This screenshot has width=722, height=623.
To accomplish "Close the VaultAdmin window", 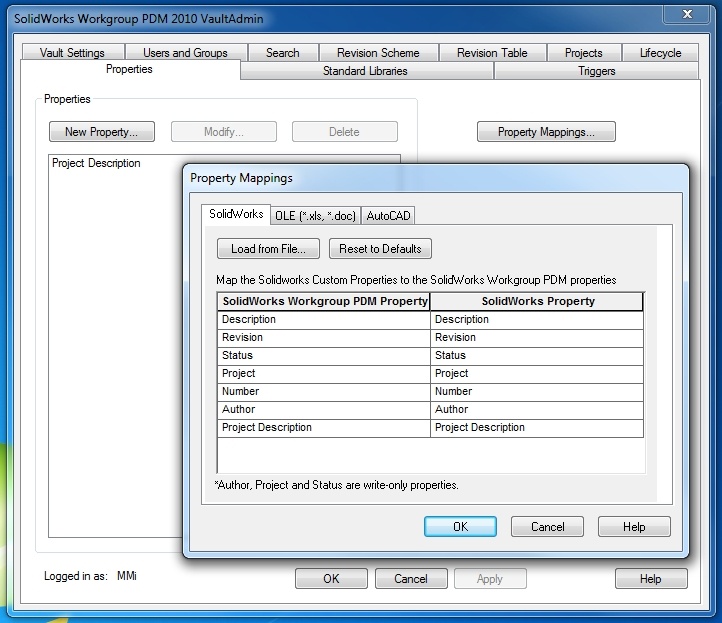I will [x=687, y=14].
